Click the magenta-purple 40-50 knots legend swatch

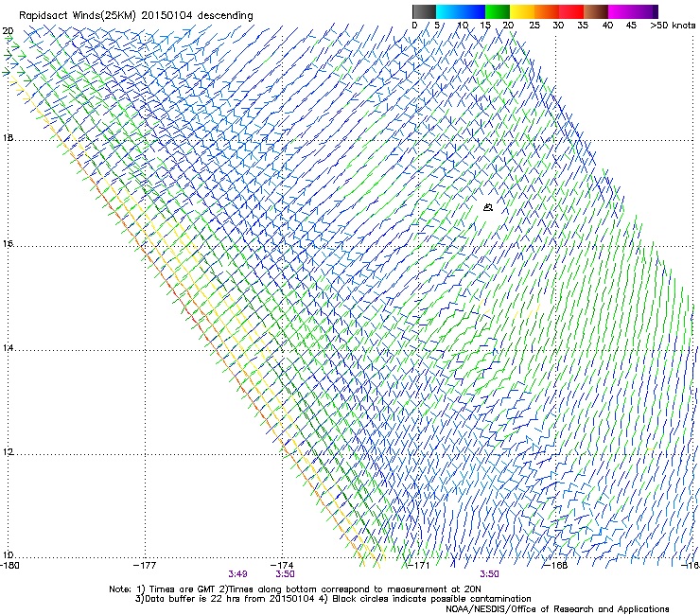click(x=633, y=11)
